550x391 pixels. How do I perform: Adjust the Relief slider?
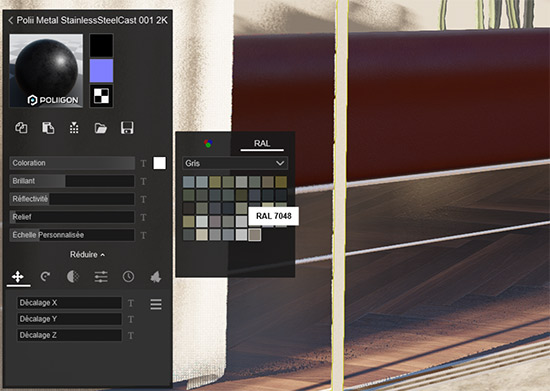click(72, 217)
